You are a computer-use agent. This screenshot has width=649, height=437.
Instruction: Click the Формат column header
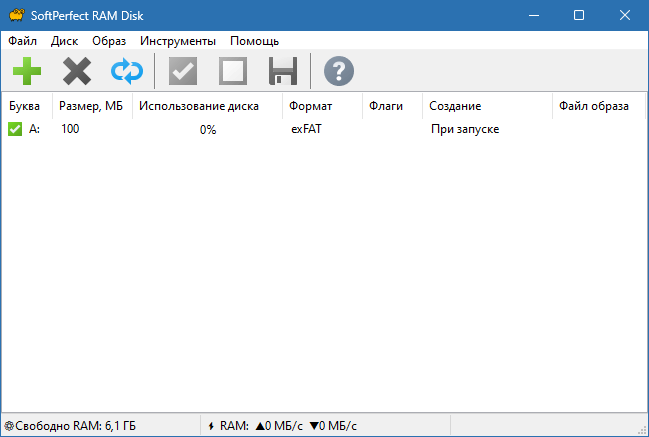(x=322, y=106)
